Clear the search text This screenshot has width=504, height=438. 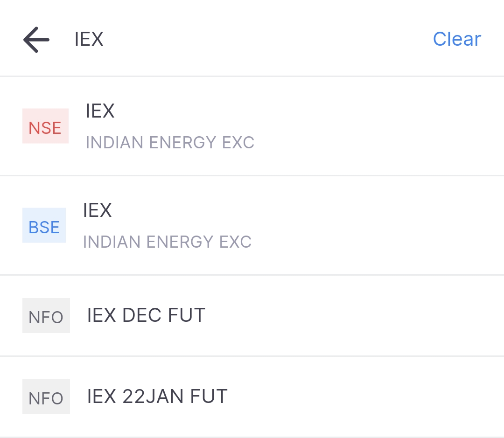tap(457, 39)
